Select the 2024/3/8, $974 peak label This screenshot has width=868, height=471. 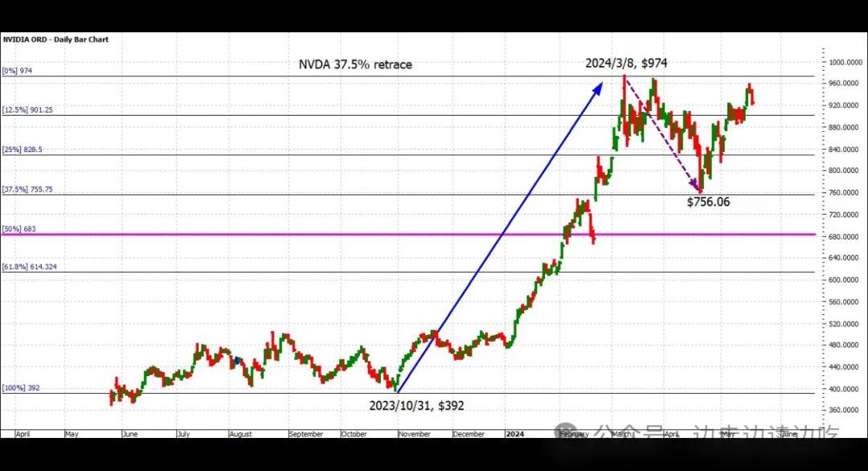click(626, 63)
